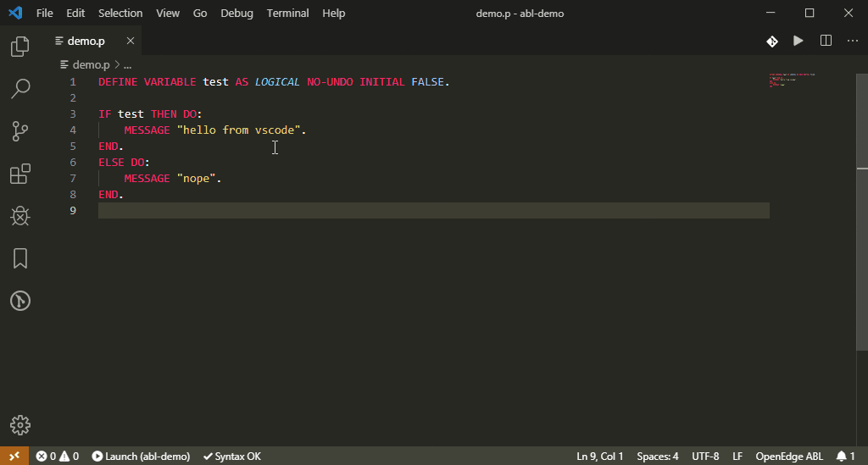Click the INITIAL keyword on line 1

(x=382, y=82)
